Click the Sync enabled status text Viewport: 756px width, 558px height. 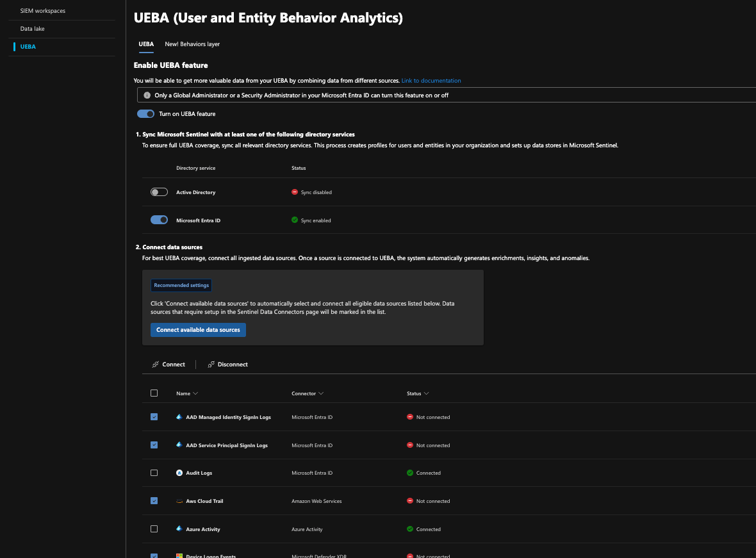tap(316, 220)
